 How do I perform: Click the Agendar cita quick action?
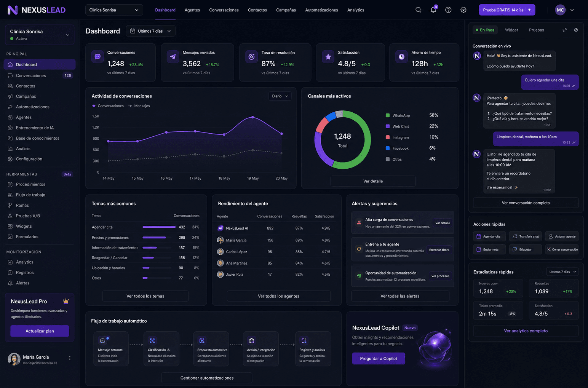point(489,236)
